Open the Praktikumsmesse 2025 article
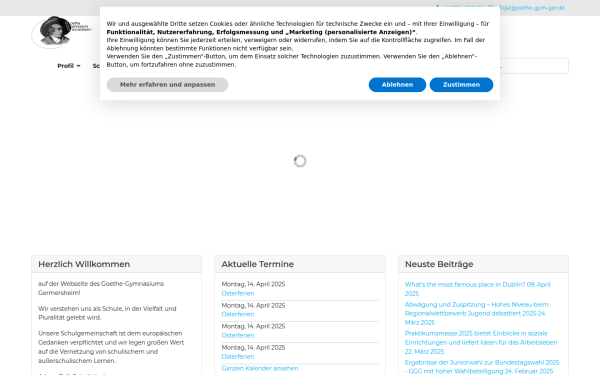Screen dimensions: 600x375 pos(481,342)
